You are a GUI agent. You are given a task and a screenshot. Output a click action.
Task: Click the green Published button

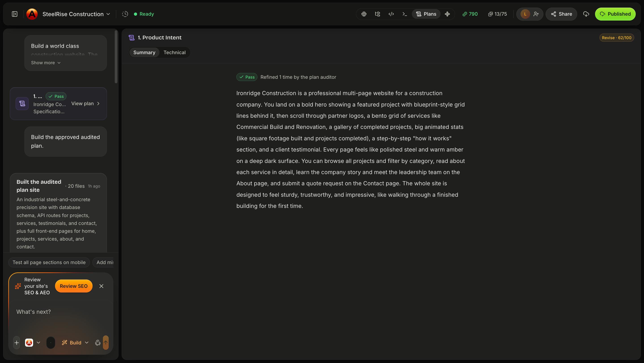615,14
